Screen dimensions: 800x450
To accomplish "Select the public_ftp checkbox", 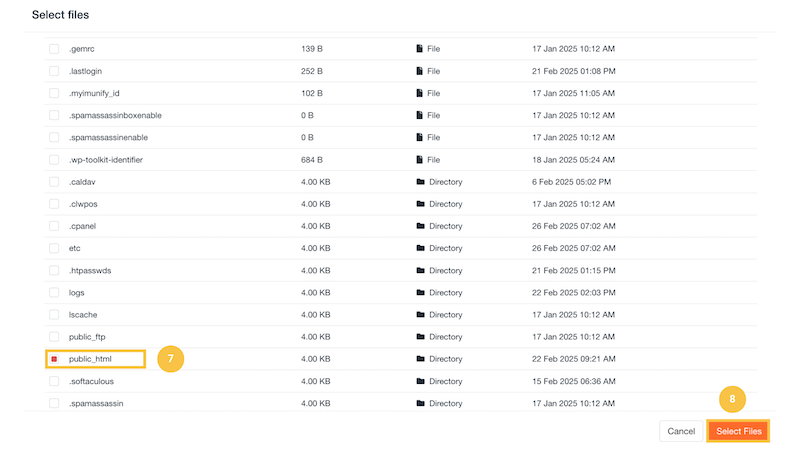I will (x=54, y=337).
